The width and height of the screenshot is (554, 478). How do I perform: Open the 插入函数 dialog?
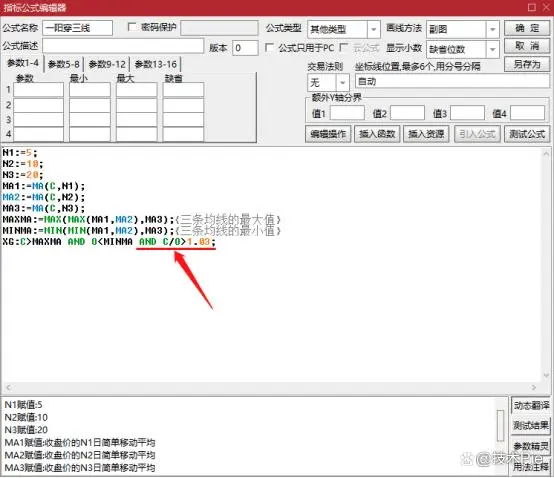tap(377, 134)
